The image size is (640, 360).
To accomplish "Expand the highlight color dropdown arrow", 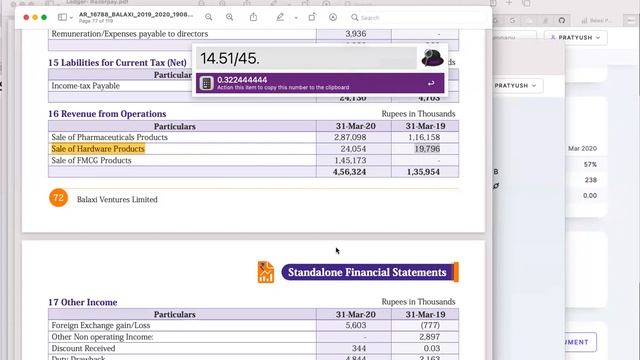I will [x=296, y=18].
